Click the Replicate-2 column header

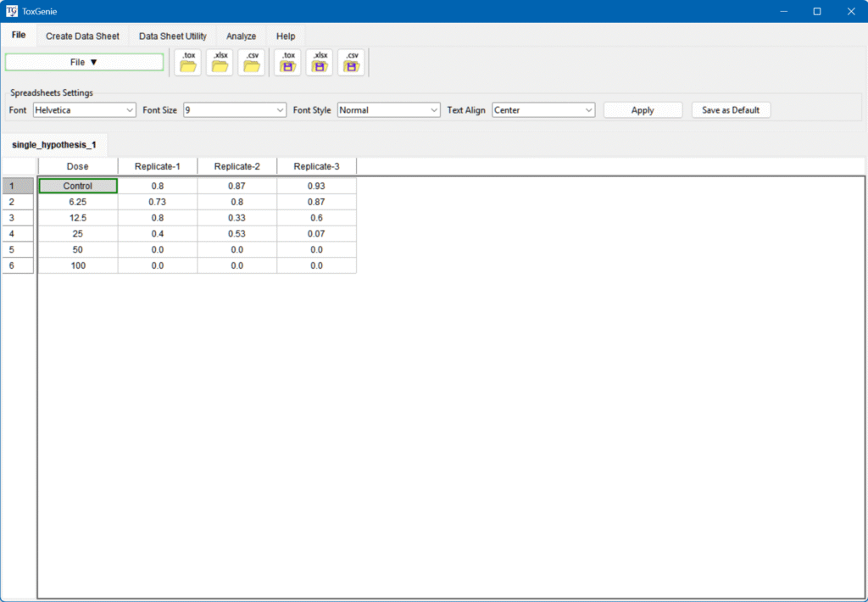tap(236, 166)
